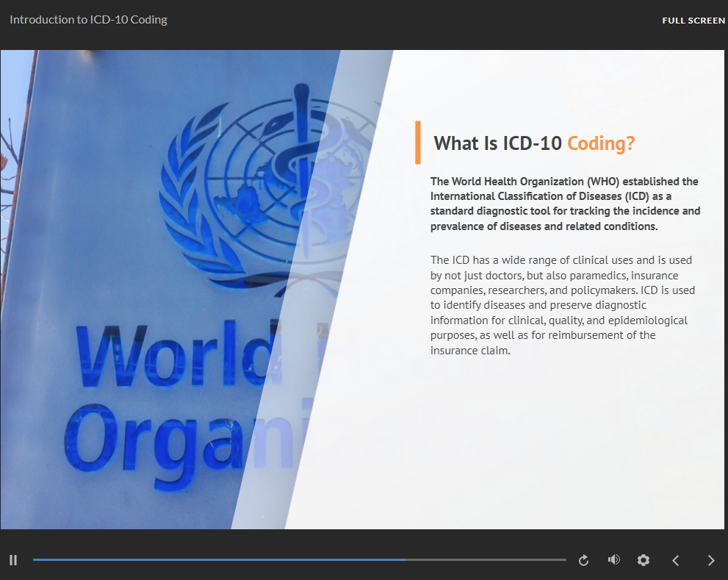Go to the previous slide
728x580 pixels.
click(x=676, y=560)
